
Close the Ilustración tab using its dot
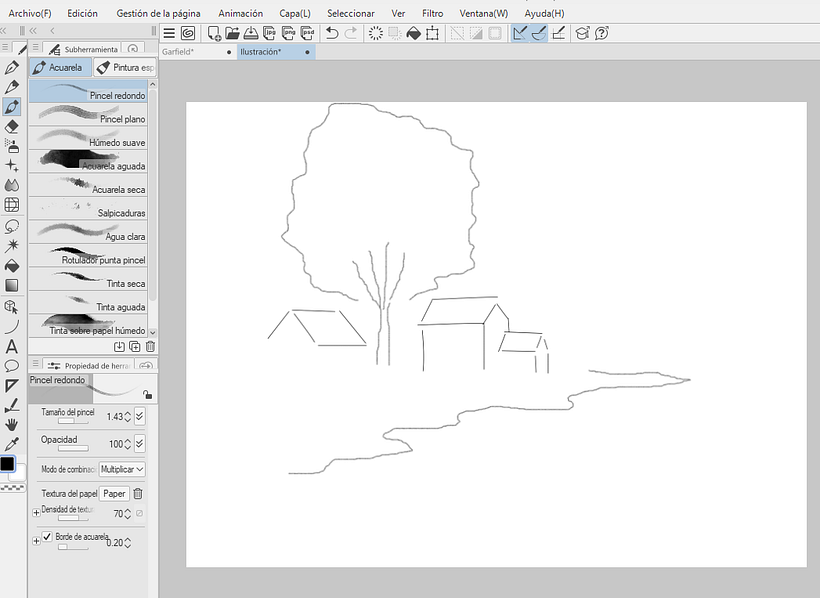click(307, 52)
